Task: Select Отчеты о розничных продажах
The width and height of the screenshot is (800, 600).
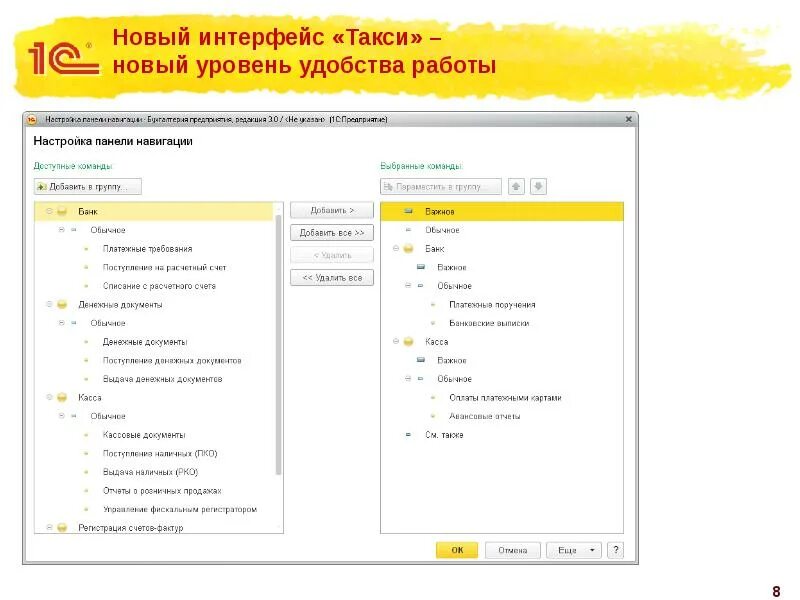Action: 162,491
